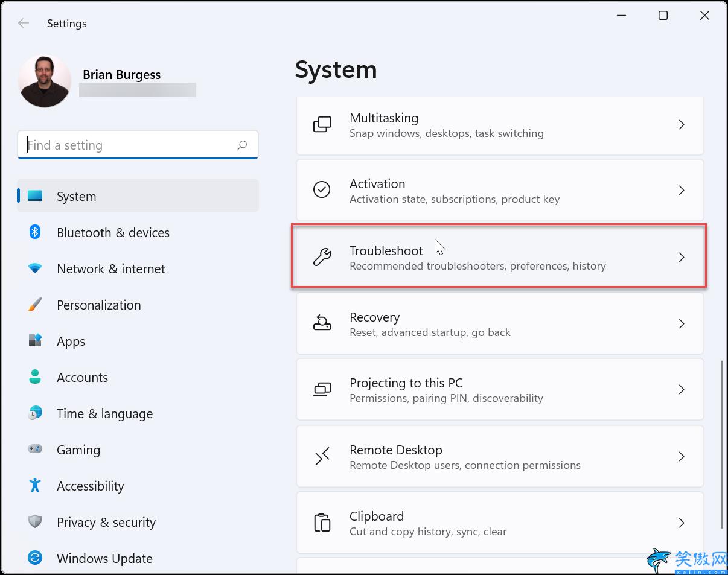Click the Projecting to this PC icon

322,390
